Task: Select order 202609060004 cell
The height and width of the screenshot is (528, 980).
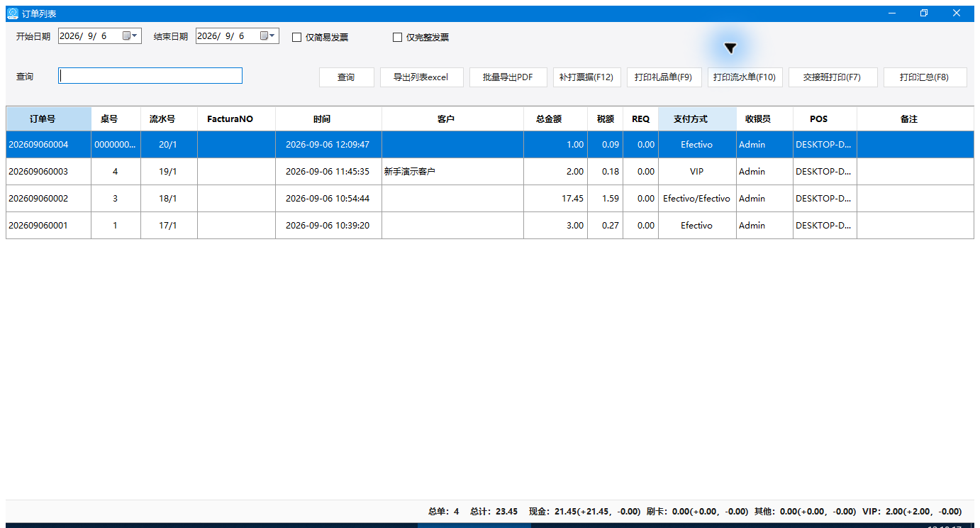Action: [x=49, y=145]
